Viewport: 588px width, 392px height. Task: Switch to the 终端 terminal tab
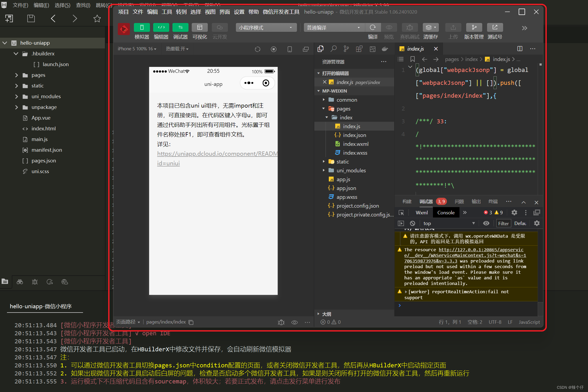493,201
